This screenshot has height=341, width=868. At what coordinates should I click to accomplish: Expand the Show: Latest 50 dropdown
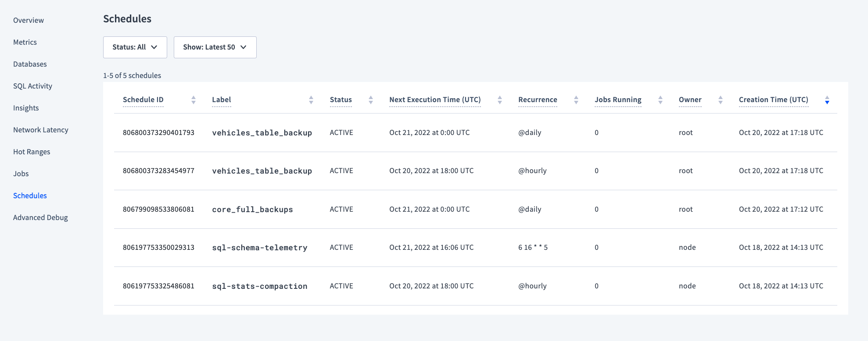[215, 47]
